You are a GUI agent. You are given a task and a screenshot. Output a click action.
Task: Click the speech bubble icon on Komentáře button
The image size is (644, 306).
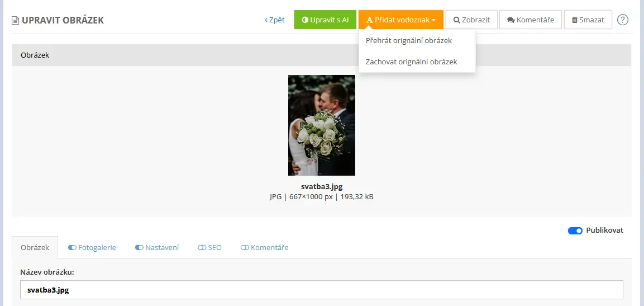coord(511,20)
